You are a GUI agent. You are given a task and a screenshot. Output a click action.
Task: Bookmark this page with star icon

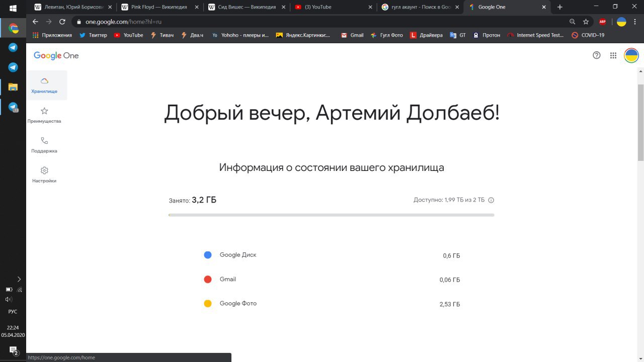(586, 22)
